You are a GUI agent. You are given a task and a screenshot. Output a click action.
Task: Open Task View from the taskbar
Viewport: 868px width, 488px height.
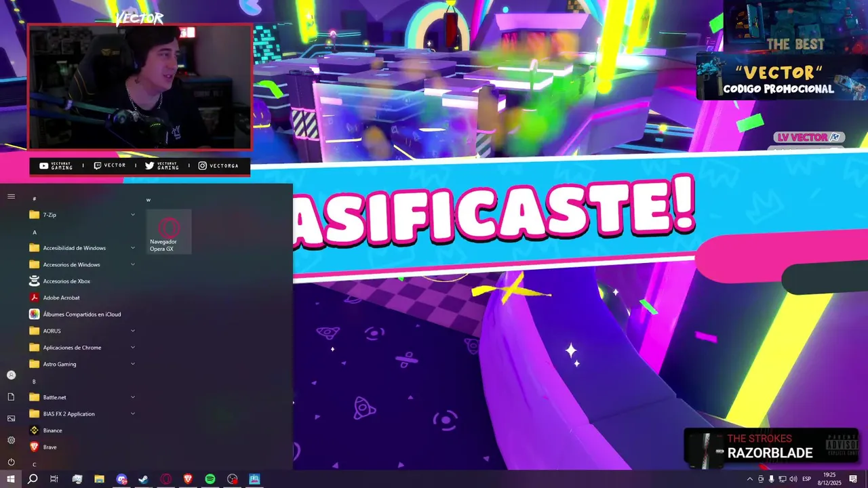[54, 479]
